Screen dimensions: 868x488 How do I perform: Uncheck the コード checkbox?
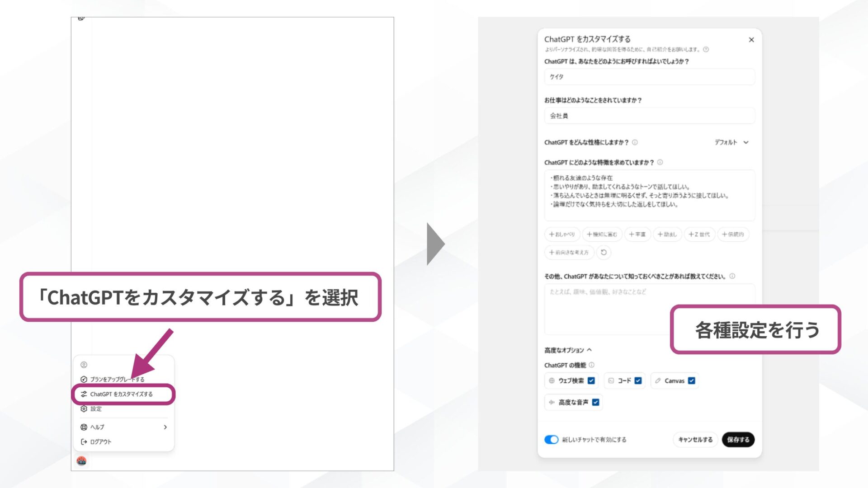[x=638, y=381]
